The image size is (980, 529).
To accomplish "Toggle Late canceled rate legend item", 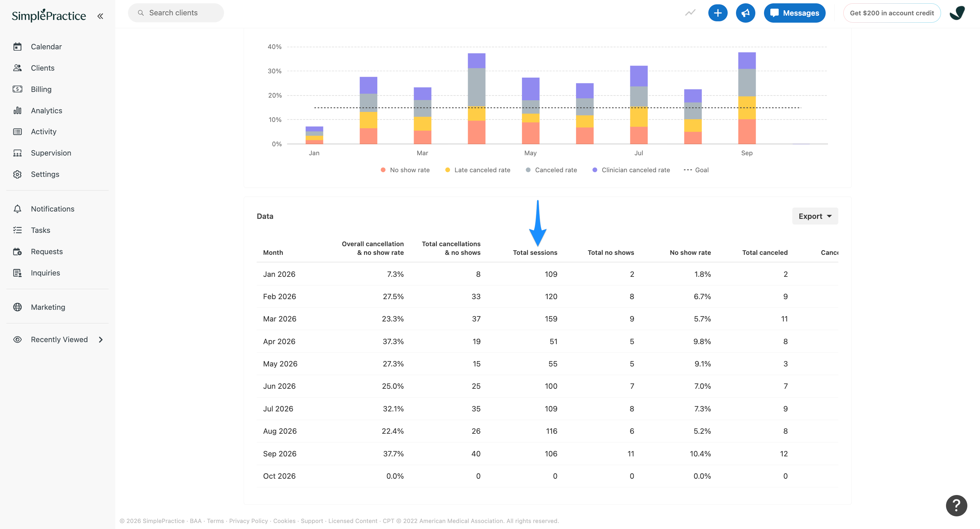I will pyautogui.click(x=477, y=170).
